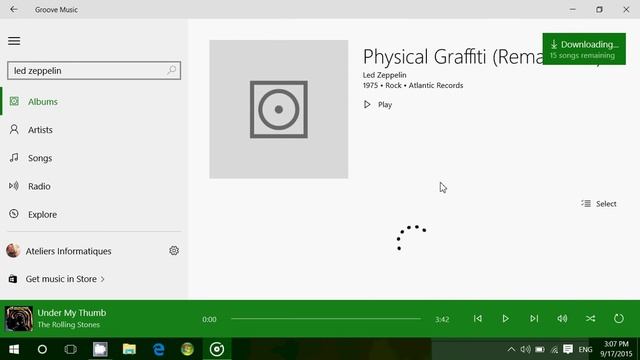Open the Downloading status notification
The image size is (640, 360).
(584, 49)
